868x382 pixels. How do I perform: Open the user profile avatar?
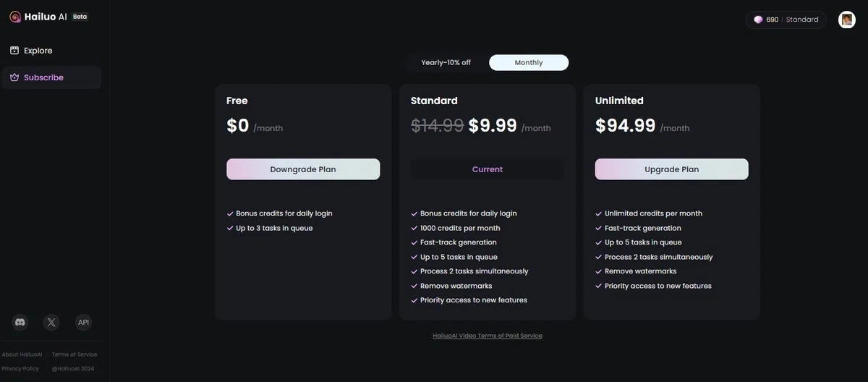[847, 20]
